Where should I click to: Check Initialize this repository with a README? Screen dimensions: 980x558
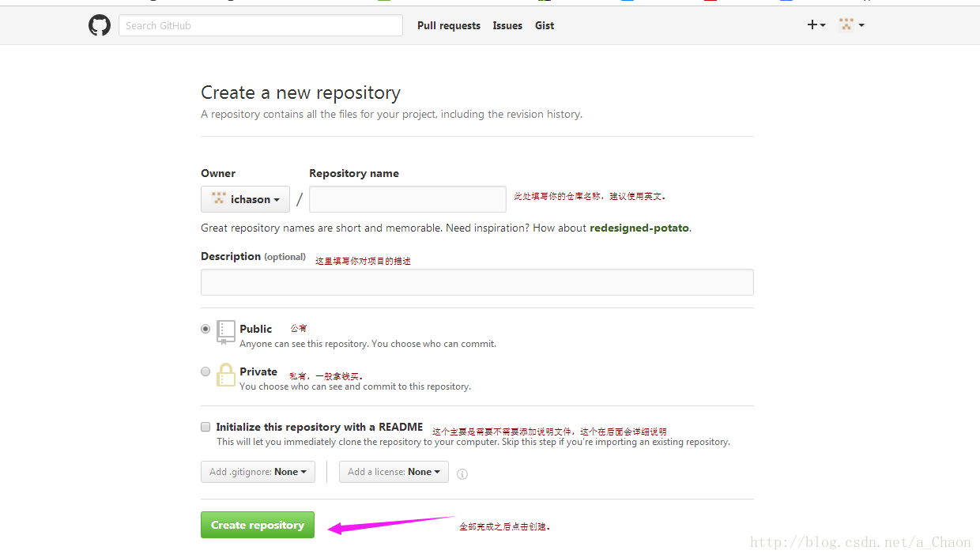[205, 427]
